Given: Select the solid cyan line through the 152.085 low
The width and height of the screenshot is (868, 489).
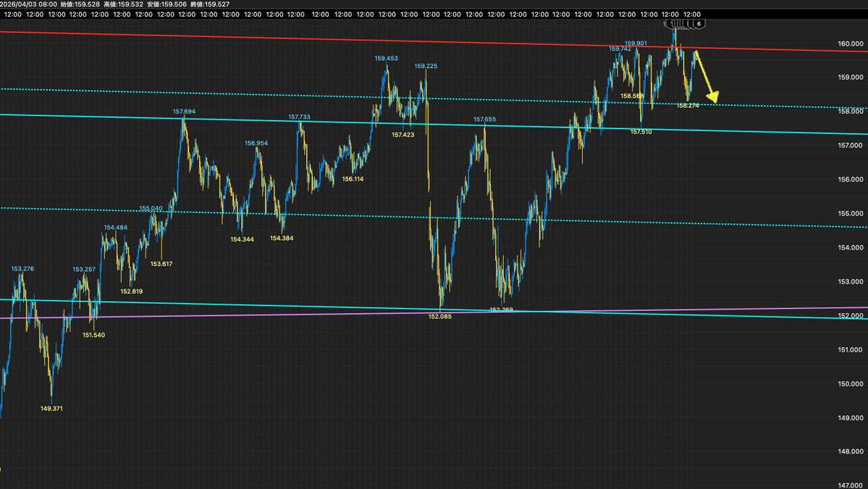Looking at the screenshot, I should 434,309.
